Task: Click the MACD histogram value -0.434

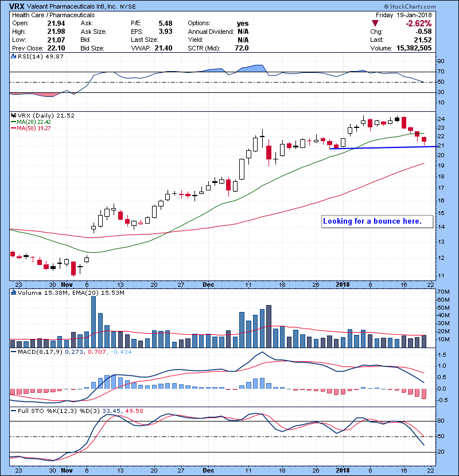Action: (121, 352)
